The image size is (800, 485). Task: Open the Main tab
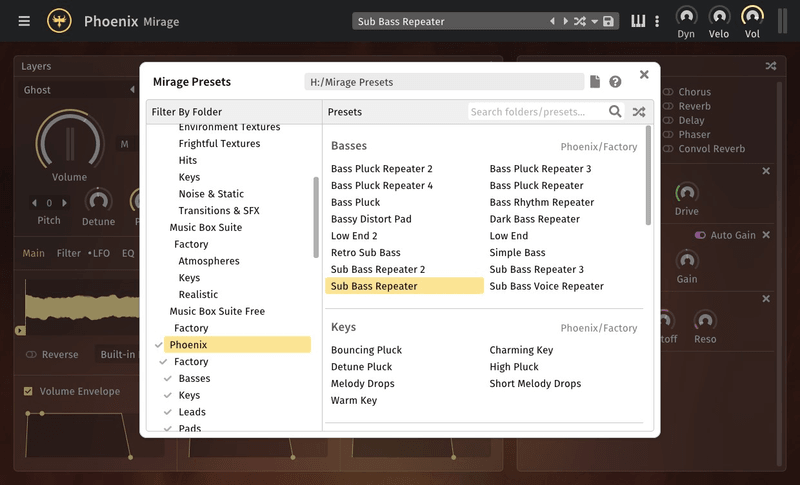click(33, 253)
